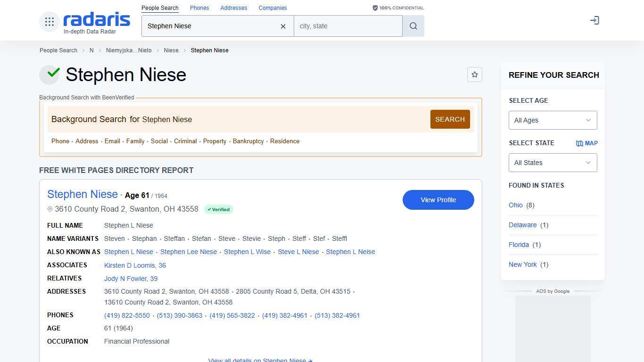This screenshot has width=644, height=362.
Task: Bookmark Stephen Niese with the star icon
Action: click(x=474, y=74)
